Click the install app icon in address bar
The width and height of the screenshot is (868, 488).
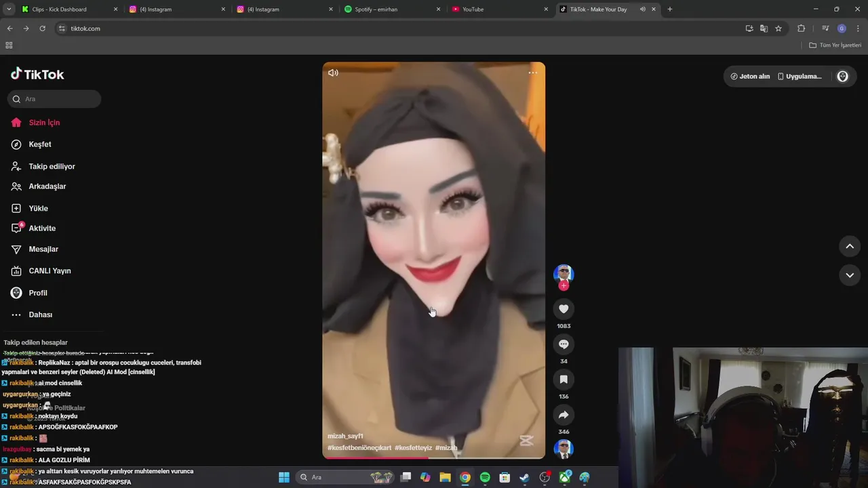click(749, 28)
